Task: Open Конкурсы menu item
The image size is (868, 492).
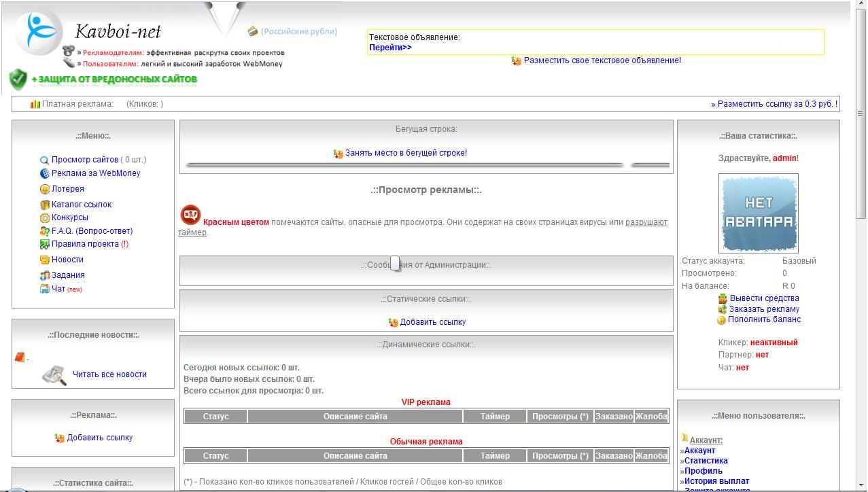Action: click(70, 217)
